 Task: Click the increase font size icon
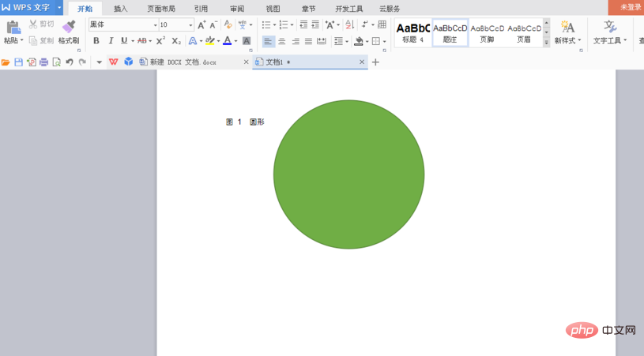201,25
